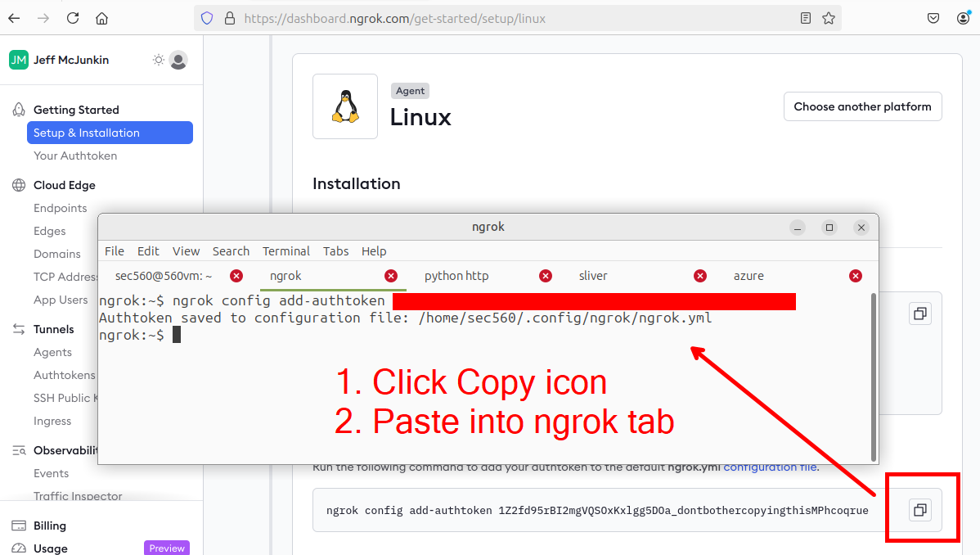
Task: Bookmark this page with the star icon
Action: tap(829, 18)
